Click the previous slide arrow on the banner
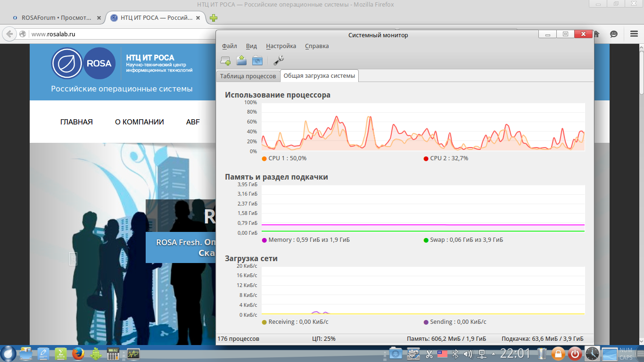Image resolution: width=644 pixels, height=362 pixels. (73, 259)
